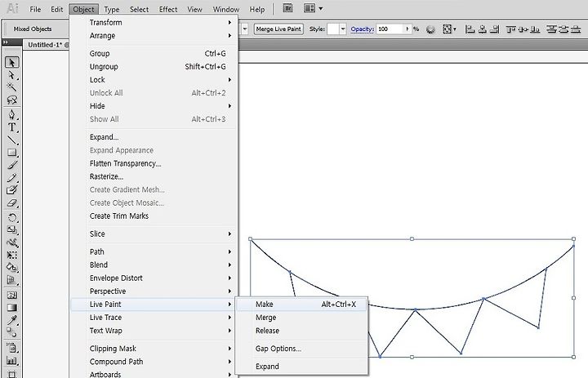Select the Pencil tool

pyautogui.click(x=12, y=178)
